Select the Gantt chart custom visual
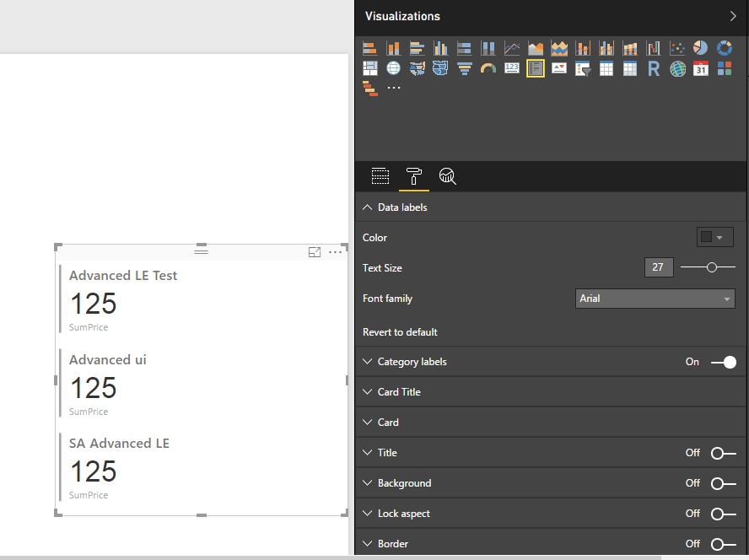The image size is (749, 560). [x=369, y=89]
